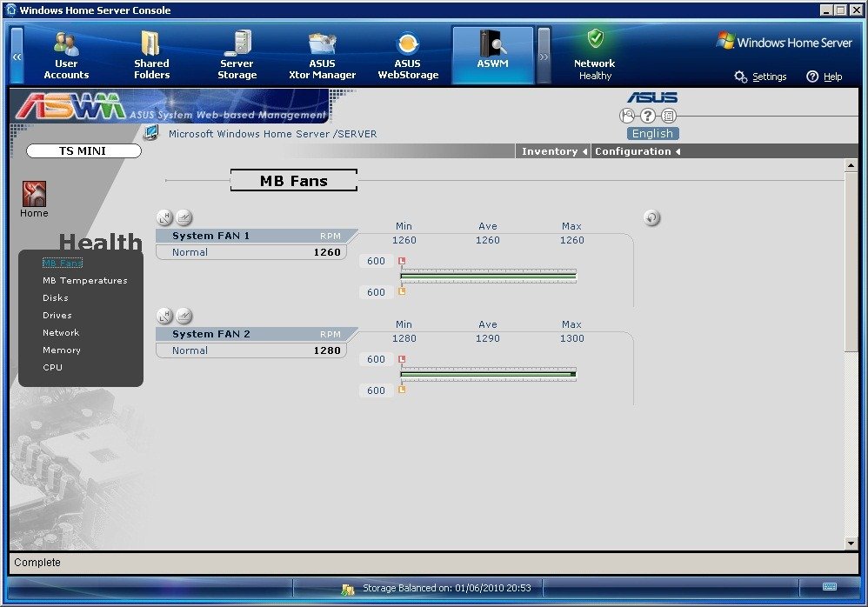Change language using the English button
Image resolution: width=868 pixels, height=607 pixels.
652,133
